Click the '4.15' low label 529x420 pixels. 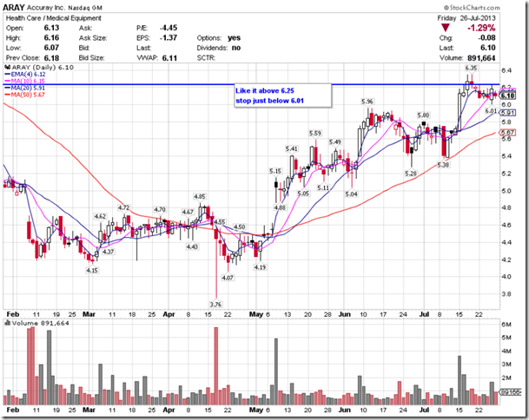tap(92, 271)
